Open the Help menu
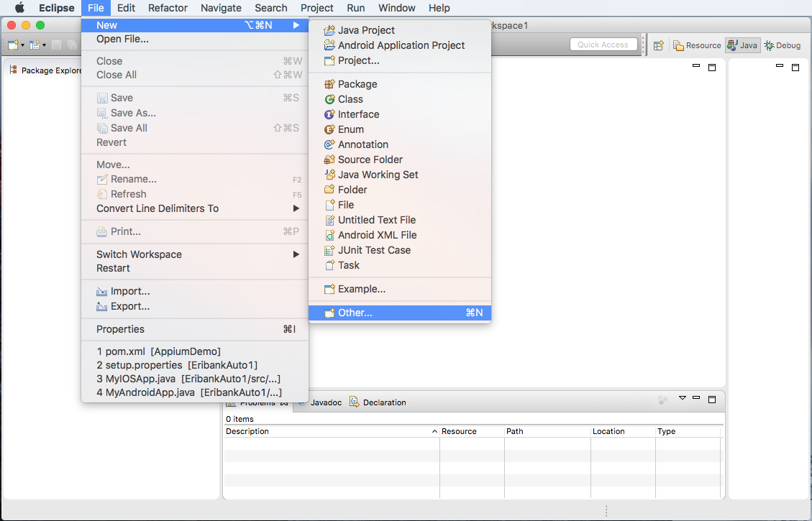The width and height of the screenshot is (812, 521). point(439,8)
